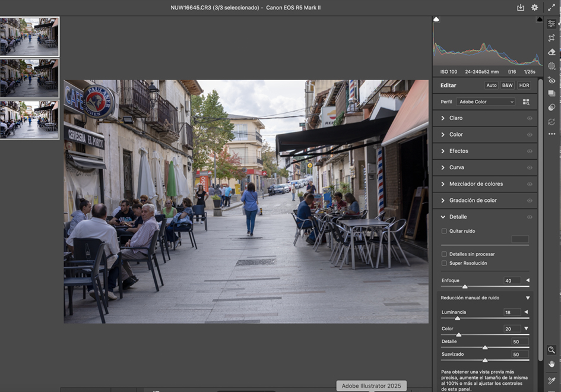Toggle visibility eye for Claro panel
Image resolution: width=561 pixels, height=392 pixels.
point(530,118)
